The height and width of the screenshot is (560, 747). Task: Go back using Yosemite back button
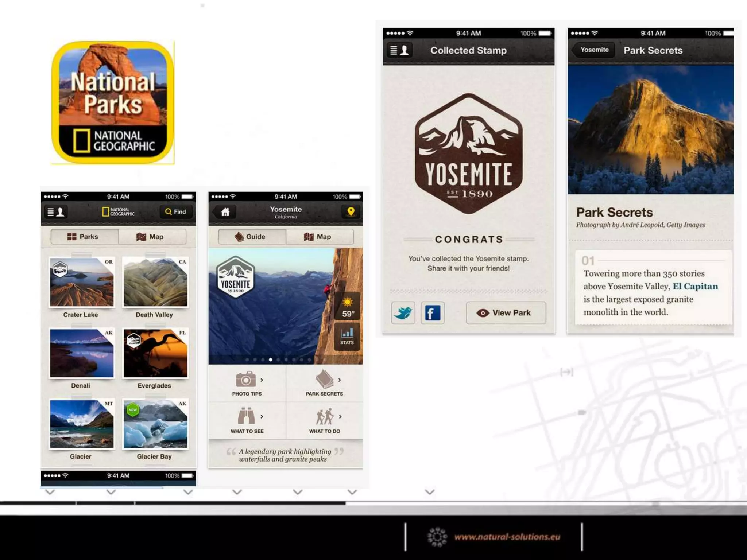pyautogui.click(x=593, y=50)
